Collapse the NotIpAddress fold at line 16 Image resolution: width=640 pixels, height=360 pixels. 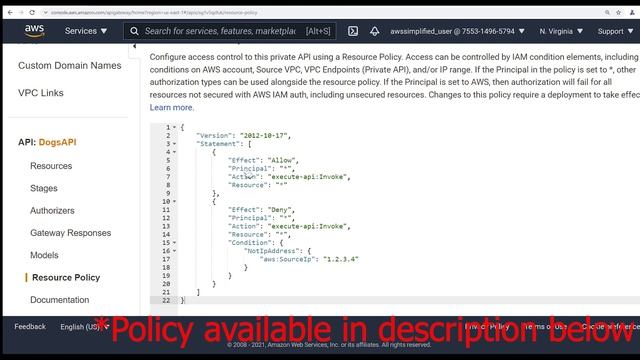175,251
